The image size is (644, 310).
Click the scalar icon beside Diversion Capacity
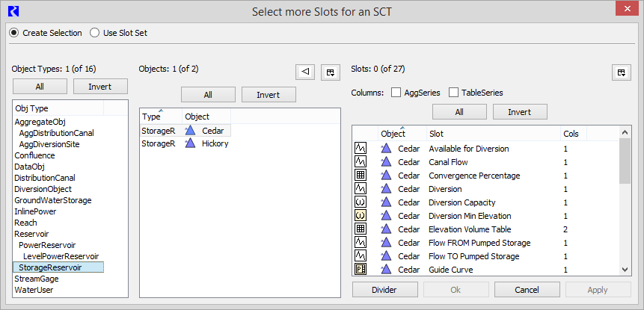pos(361,202)
